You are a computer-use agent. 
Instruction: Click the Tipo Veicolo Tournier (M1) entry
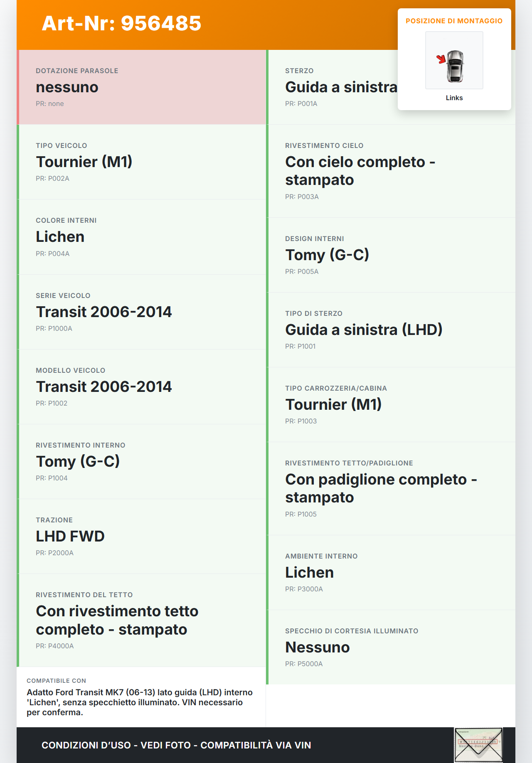(142, 162)
